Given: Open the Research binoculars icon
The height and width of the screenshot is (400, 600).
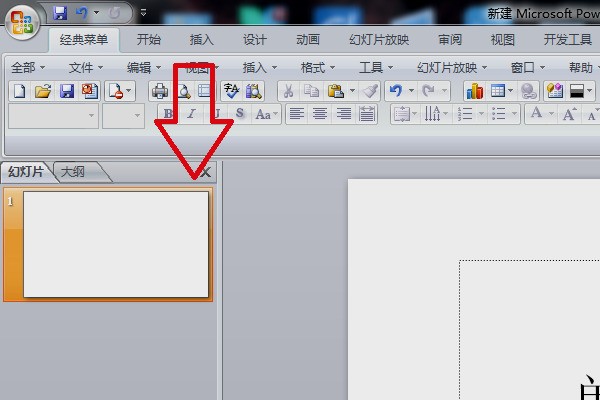Looking at the screenshot, I should [x=254, y=91].
